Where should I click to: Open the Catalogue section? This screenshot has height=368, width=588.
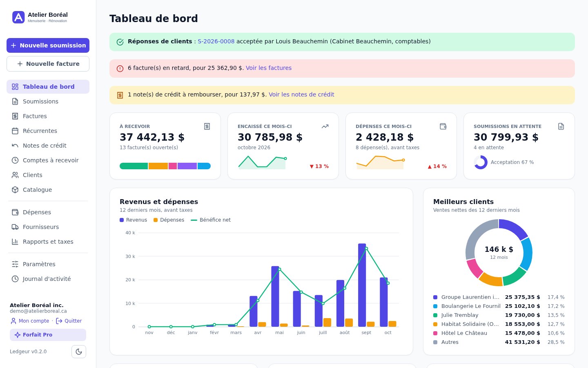pyautogui.click(x=48, y=190)
